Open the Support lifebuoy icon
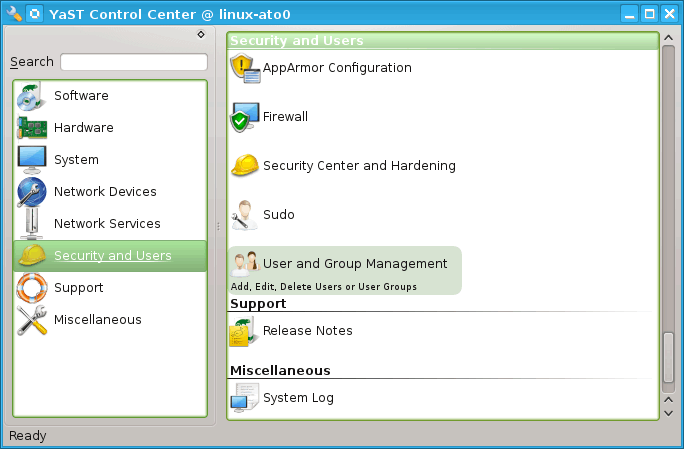The image size is (684, 449). [x=31, y=288]
